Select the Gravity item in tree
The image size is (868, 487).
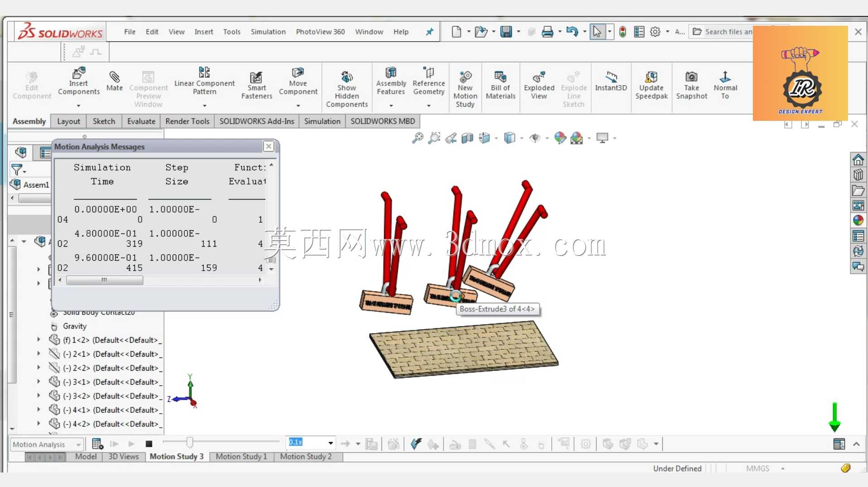coord(74,326)
